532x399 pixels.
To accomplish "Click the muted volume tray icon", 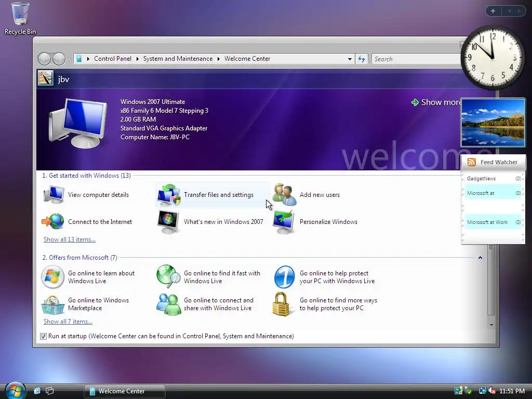I will (x=492, y=391).
